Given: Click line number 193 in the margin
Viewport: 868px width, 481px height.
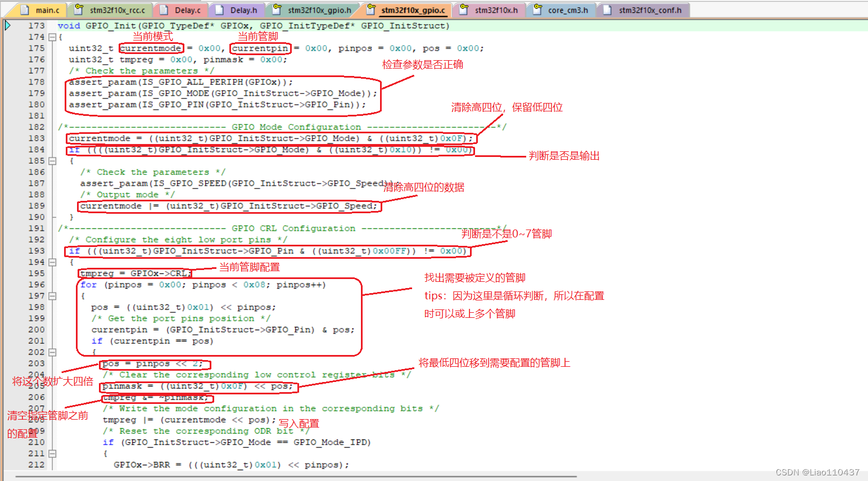Looking at the screenshot, I should coord(36,251).
